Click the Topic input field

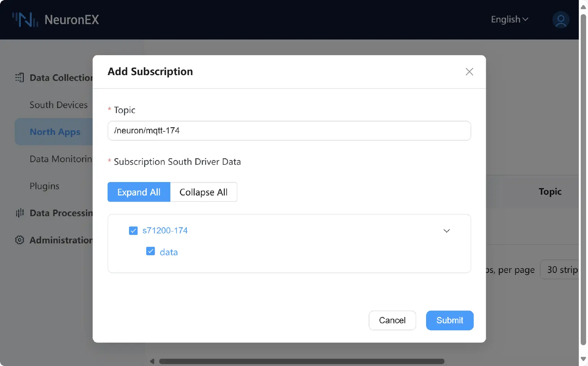289,131
